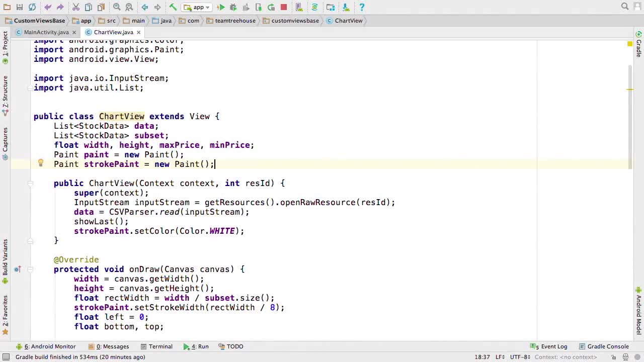This screenshot has height=362, width=644.
Task: Click the Save All floppy disk icon
Action: coord(20,7)
